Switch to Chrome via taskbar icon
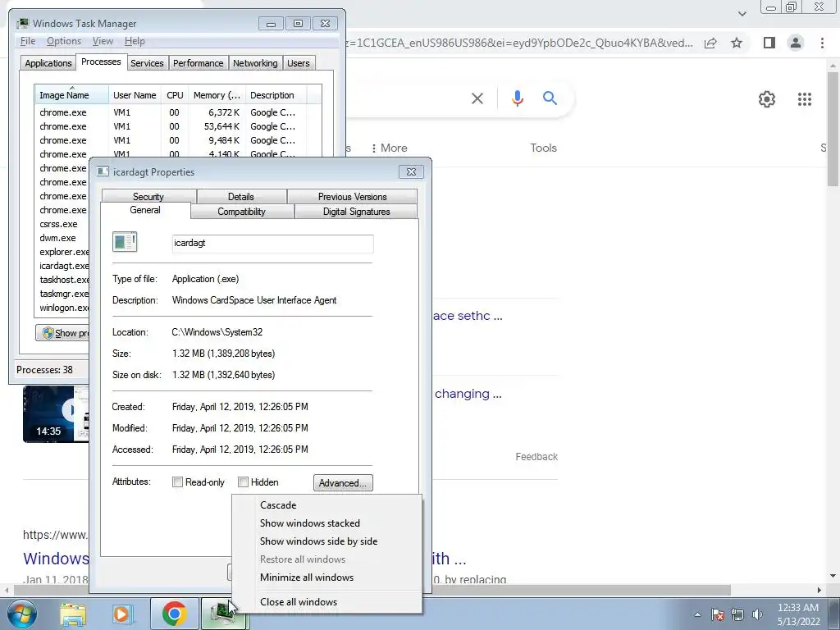 (174, 614)
